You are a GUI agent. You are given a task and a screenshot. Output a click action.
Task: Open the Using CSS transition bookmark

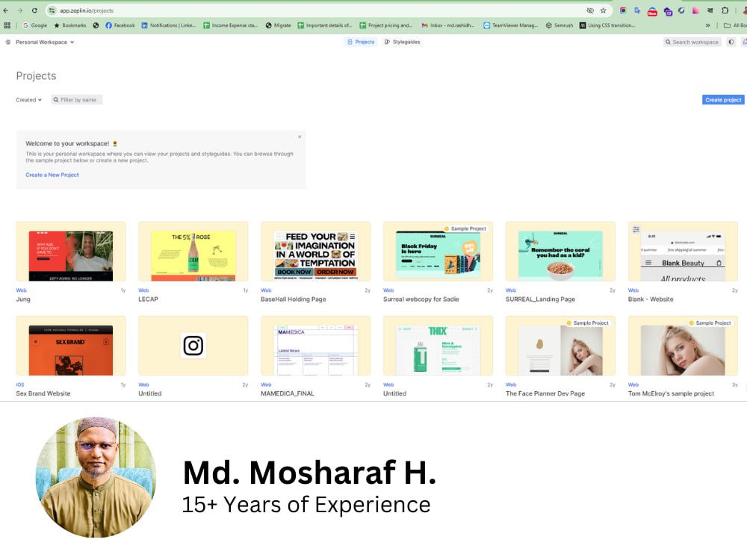[607, 25]
